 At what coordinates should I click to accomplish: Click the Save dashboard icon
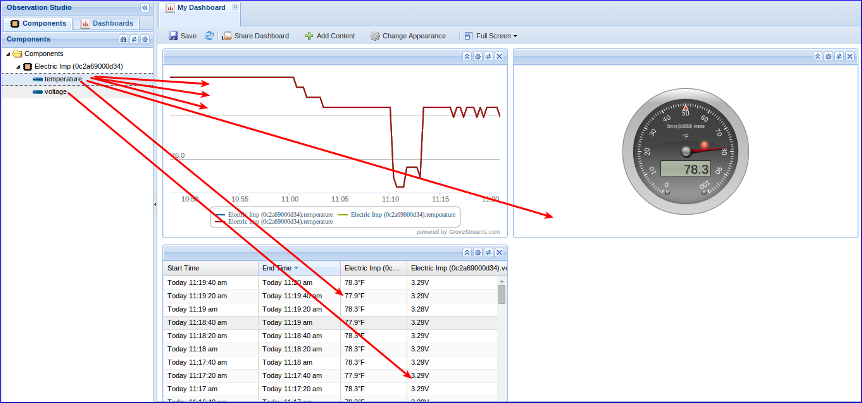point(173,36)
